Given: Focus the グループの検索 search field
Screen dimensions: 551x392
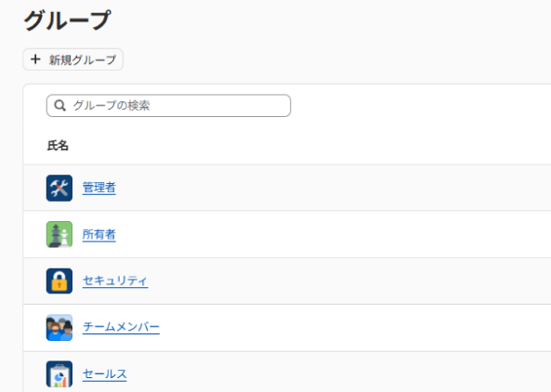Looking at the screenshot, I should [x=169, y=105].
